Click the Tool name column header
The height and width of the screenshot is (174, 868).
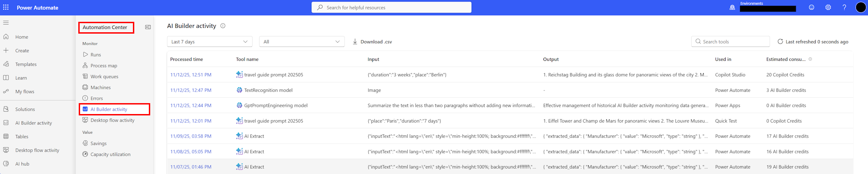pyautogui.click(x=247, y=59)
